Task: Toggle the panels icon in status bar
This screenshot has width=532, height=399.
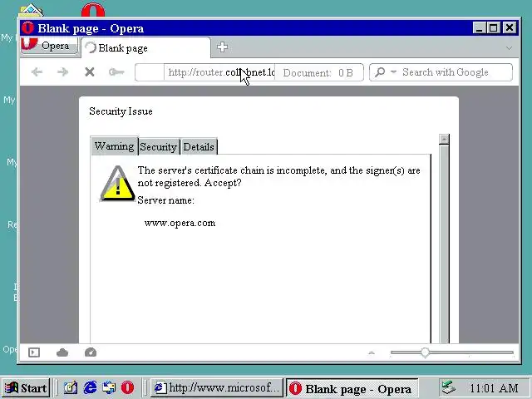Action: coord(34,352)
